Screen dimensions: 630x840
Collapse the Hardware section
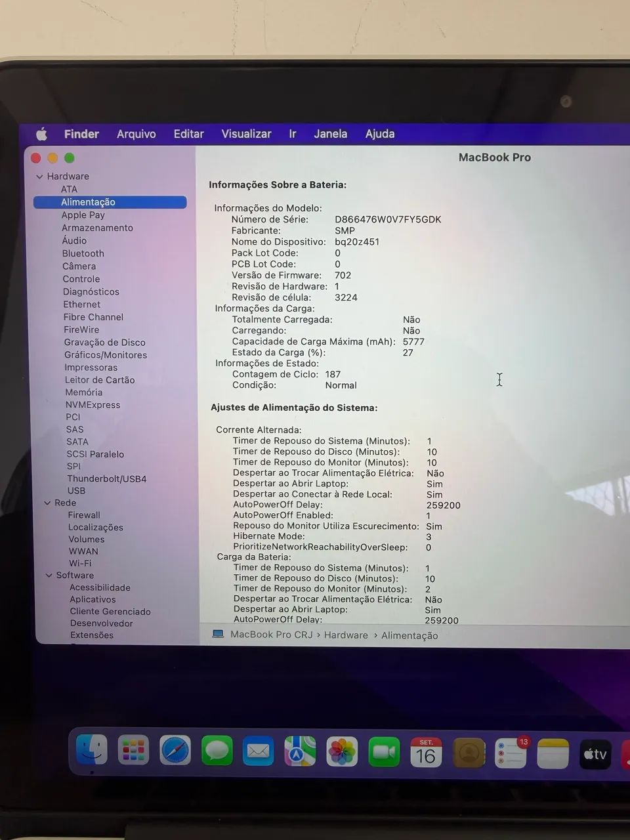tap(39, 177)
